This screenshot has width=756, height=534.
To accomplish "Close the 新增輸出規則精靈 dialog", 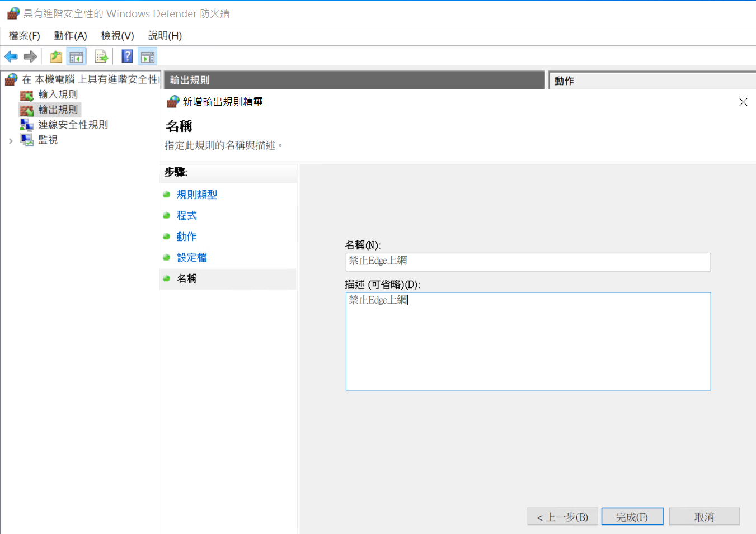I will (x=743, y=102).
